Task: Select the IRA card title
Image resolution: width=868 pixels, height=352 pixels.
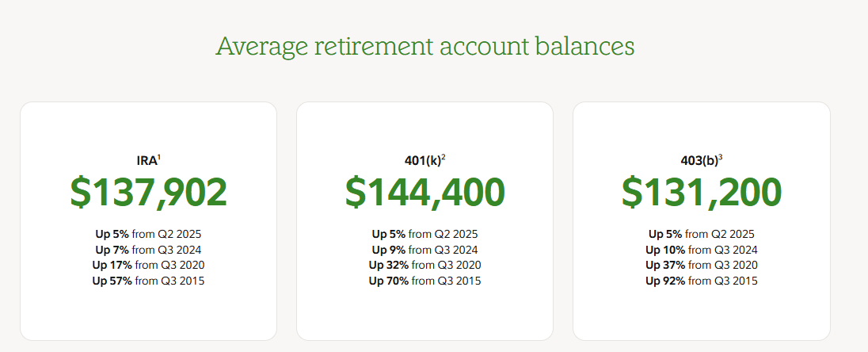Action: 147,161
